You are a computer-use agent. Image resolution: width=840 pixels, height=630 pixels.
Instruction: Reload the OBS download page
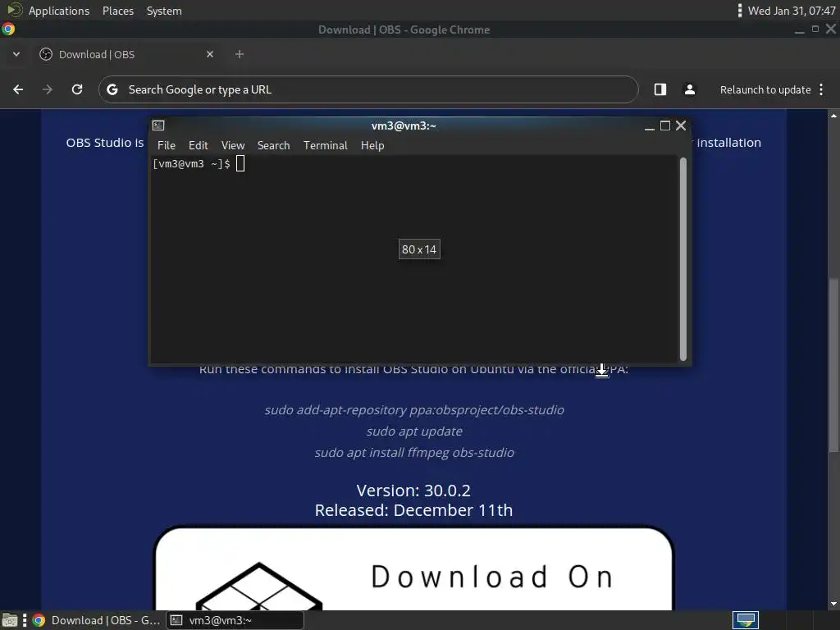click(x=77, y=89)
